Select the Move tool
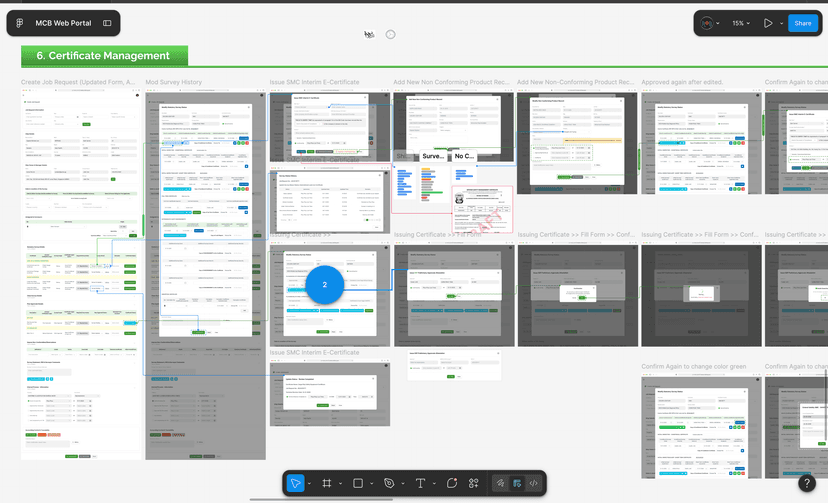The width and height of the screenshot is (828, 503). (295, 483)
